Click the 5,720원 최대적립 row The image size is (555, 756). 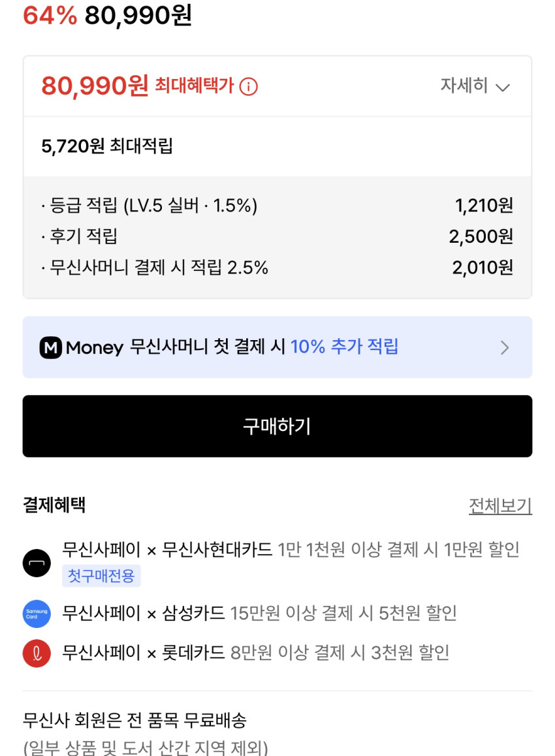tap(107, 146)
